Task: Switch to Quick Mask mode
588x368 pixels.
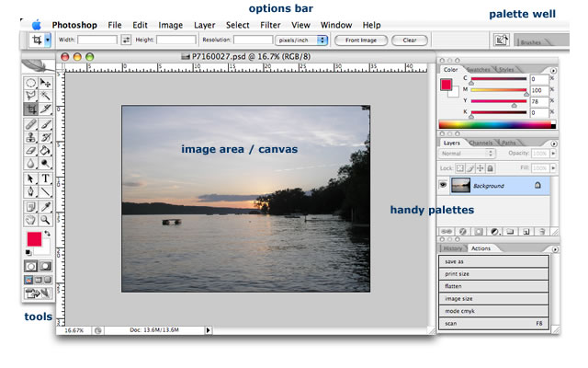Action: (x=45, y=266)
